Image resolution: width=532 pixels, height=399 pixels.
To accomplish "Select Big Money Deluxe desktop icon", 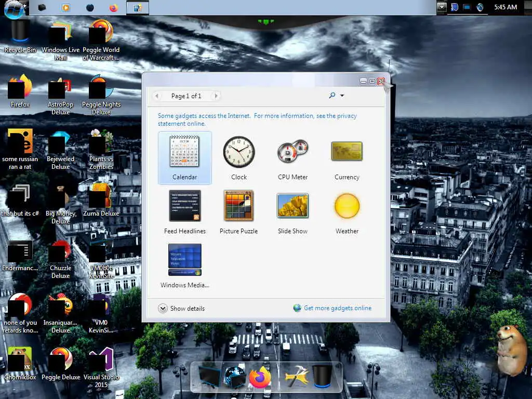I will pyautogui.click(x=60, y=204).
